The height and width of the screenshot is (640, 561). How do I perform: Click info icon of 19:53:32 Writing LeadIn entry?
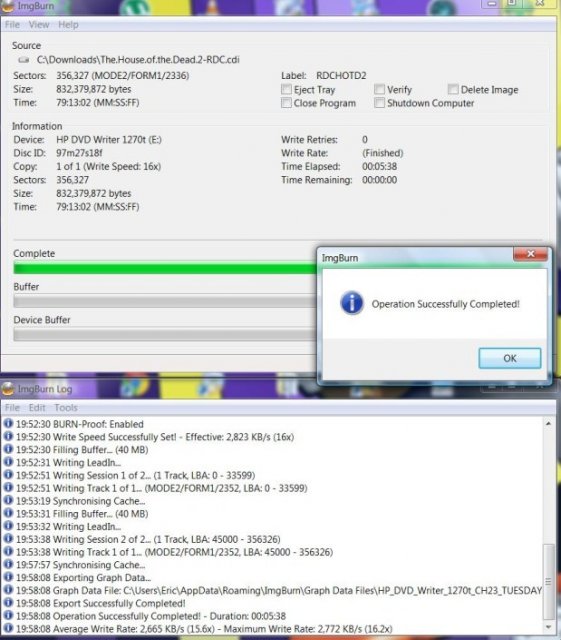[8, 526]
